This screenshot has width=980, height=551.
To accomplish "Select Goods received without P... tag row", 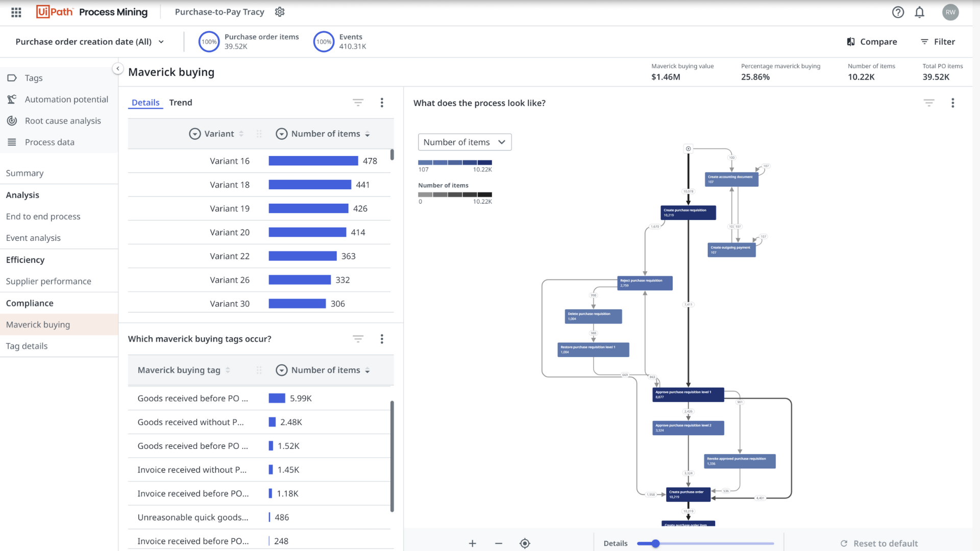I will coord(259,422).
